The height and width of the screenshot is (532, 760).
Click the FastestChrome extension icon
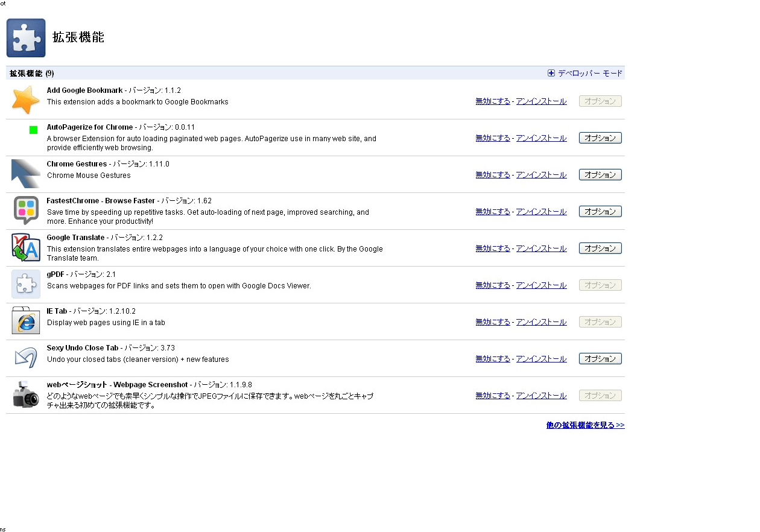click(26, 211)
